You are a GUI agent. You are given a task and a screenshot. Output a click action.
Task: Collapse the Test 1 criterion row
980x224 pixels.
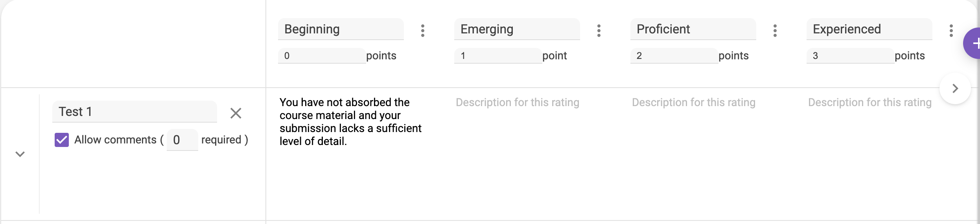(20, 154)
